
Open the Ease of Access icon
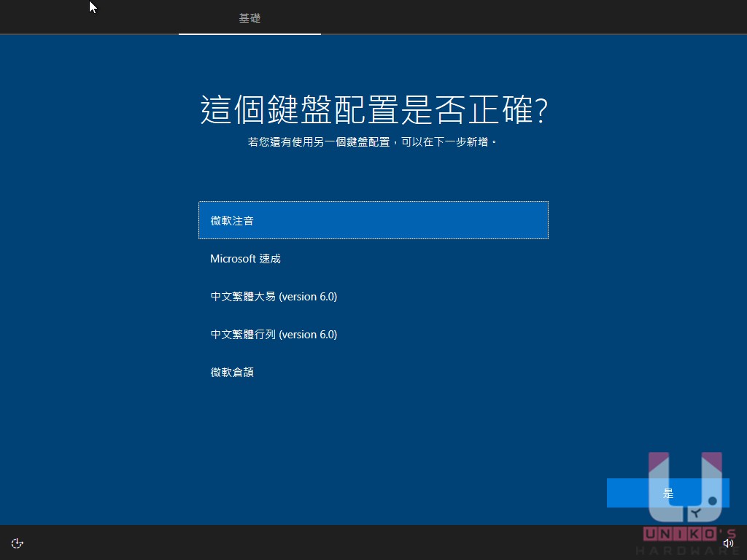[x=18, y=543]
